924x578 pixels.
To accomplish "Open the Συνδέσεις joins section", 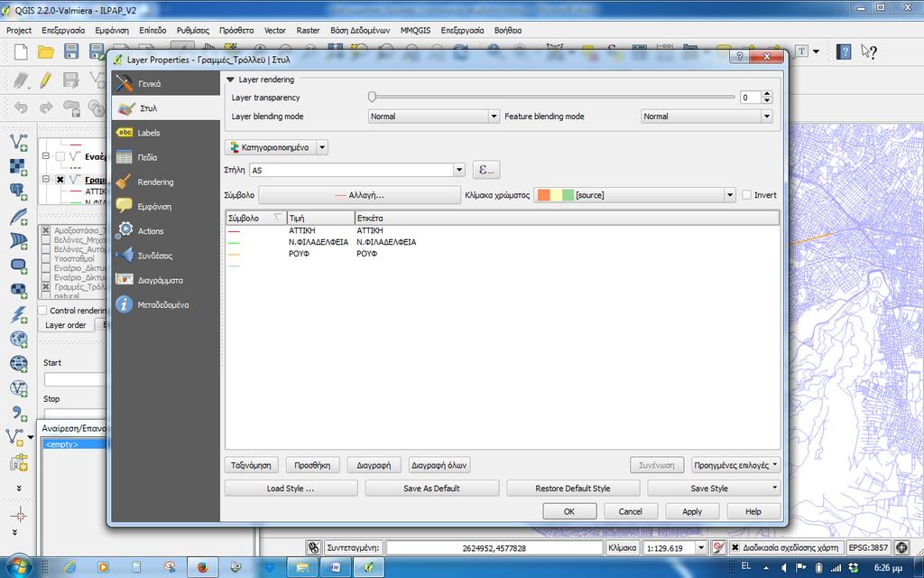I will (166, 256).
